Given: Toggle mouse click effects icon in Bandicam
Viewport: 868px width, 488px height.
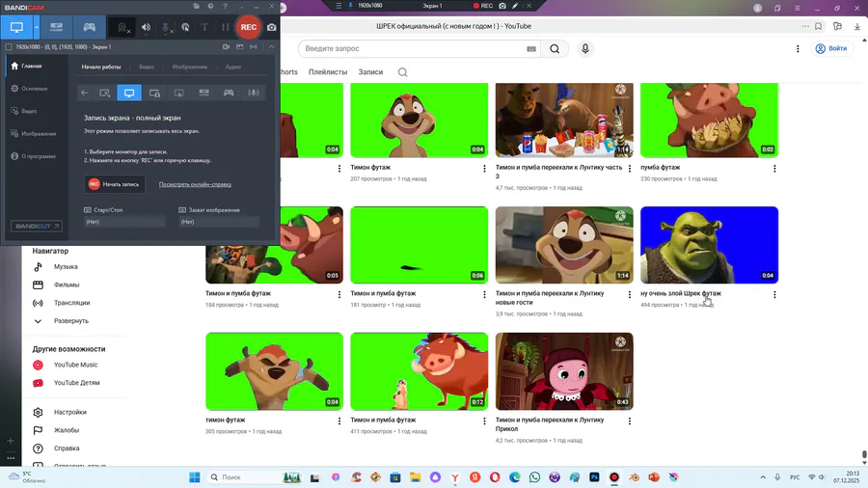Looking at the screenshot, I should pos(185,28).
